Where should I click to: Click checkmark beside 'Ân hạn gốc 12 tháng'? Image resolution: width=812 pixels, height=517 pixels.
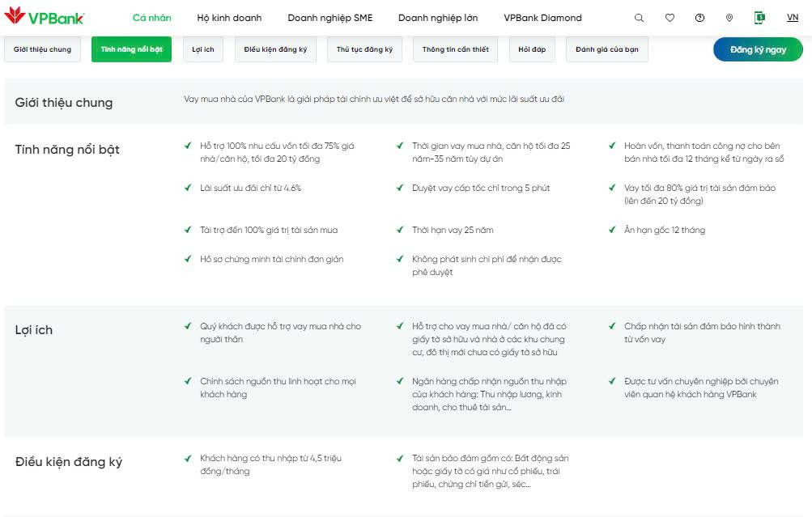tap(612, 229)
